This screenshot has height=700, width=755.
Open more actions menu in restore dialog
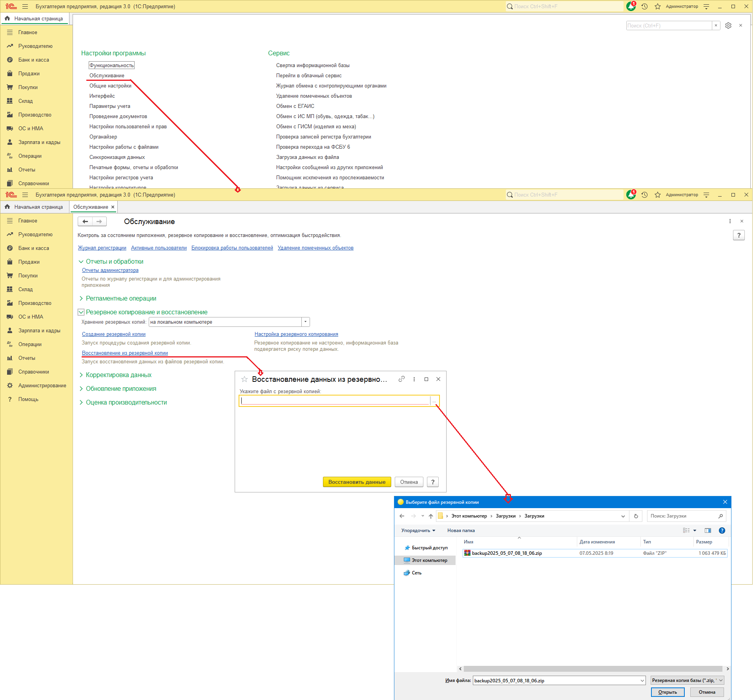click(x=414, y=379)
